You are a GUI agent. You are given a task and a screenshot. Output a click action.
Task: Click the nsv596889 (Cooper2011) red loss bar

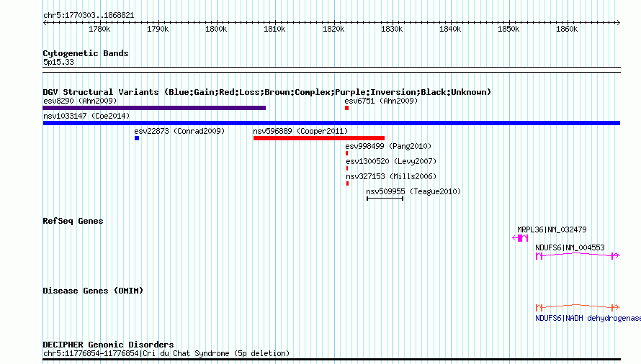319,138
